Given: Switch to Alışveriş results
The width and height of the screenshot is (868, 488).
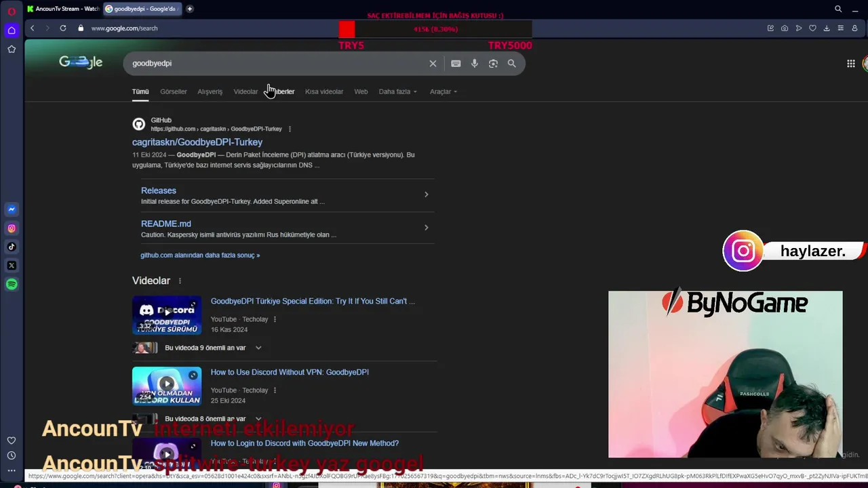Looking at the screenshot, I should (210, 91).
